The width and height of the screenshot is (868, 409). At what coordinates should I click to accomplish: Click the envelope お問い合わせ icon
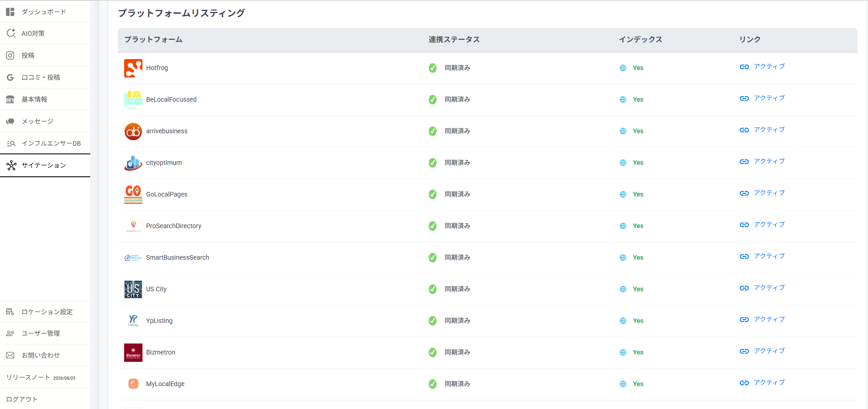(x=10, y=355)
